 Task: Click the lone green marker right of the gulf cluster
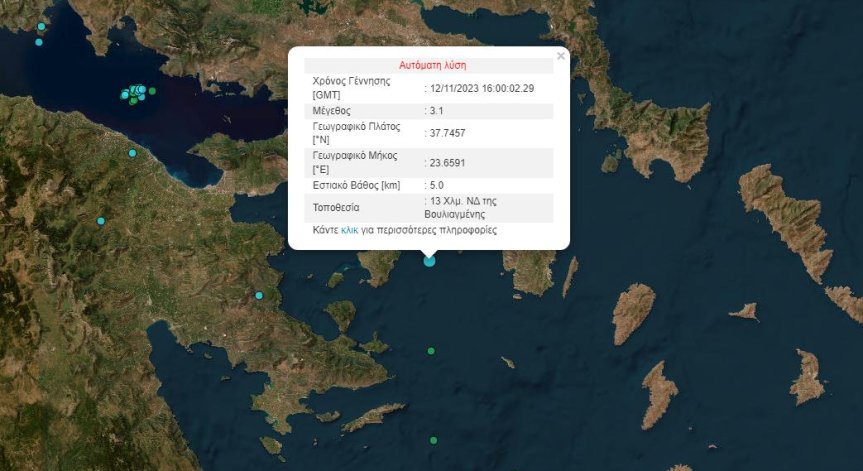click(152, 91)
